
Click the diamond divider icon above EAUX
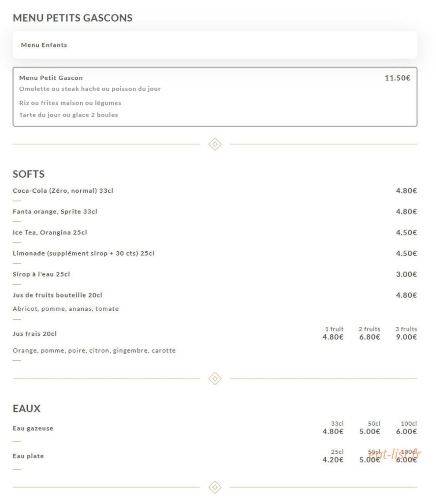(x=215, y=378)
